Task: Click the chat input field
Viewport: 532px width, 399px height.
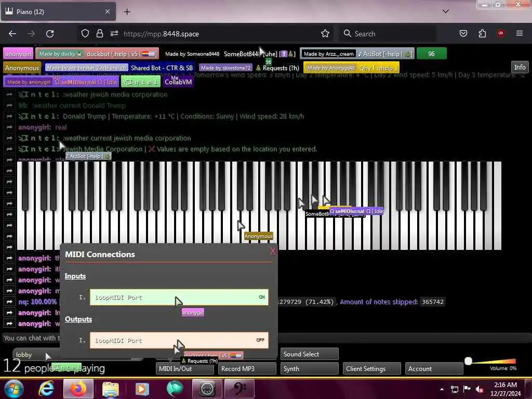Action: [266, 338]
